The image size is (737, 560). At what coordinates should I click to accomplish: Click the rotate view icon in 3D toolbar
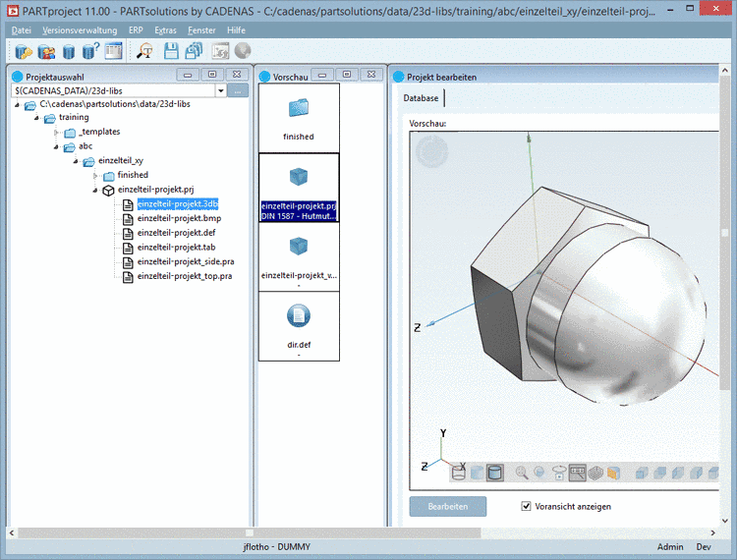559,473
